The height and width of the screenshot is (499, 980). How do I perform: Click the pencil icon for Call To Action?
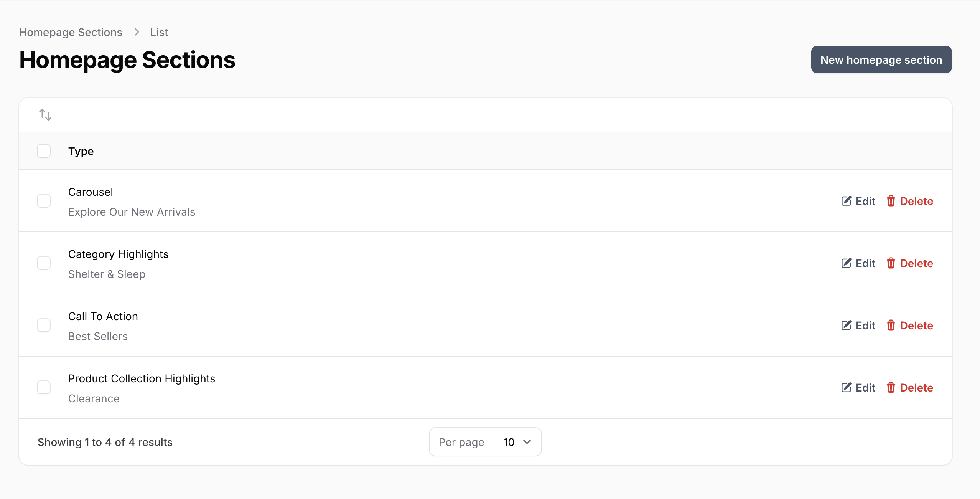click(x=846, y=326)
